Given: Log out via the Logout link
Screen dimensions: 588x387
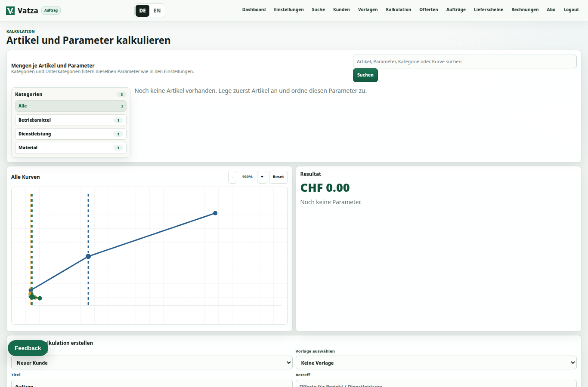Looking at the screenshot, I should point(571,9).
